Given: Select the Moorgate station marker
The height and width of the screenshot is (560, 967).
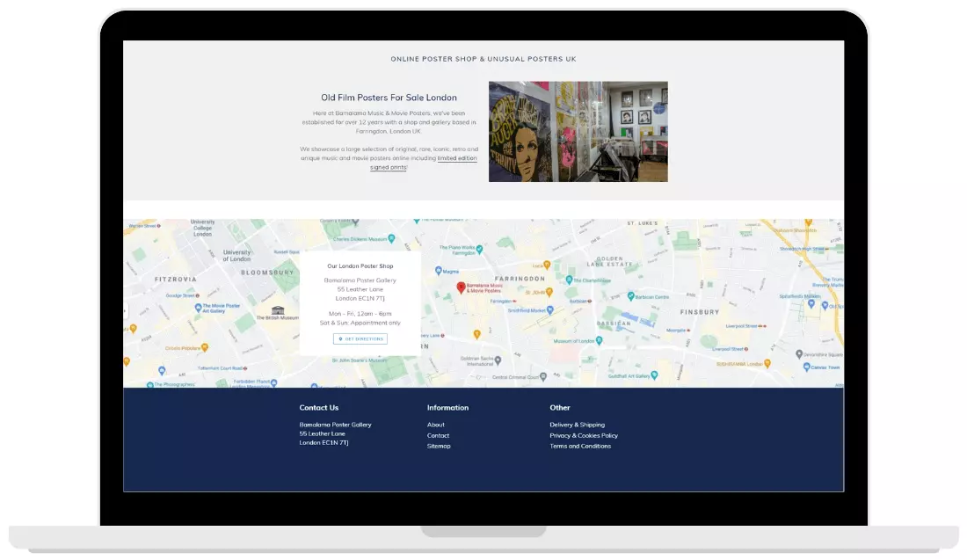Looking at the screenshot, I should (688, 330).
